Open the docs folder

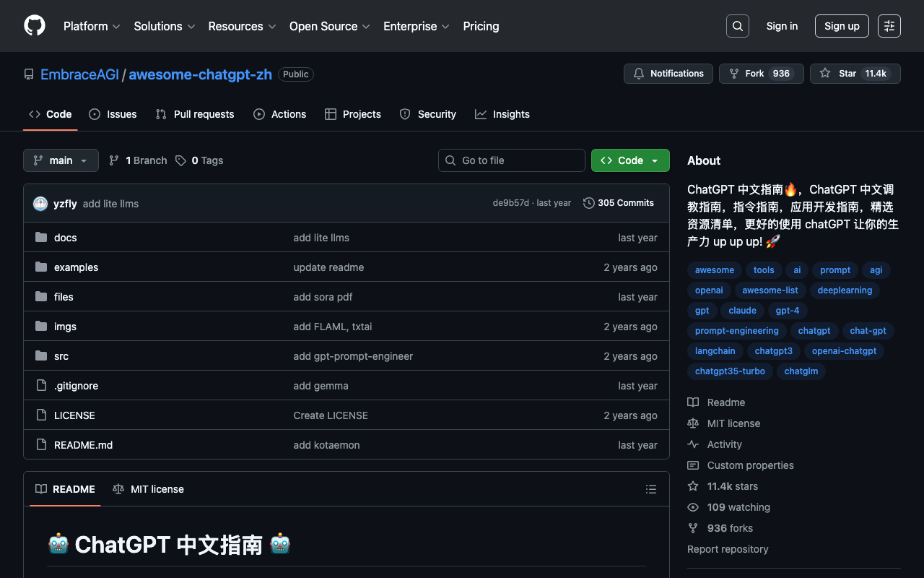tap(65, 238)
